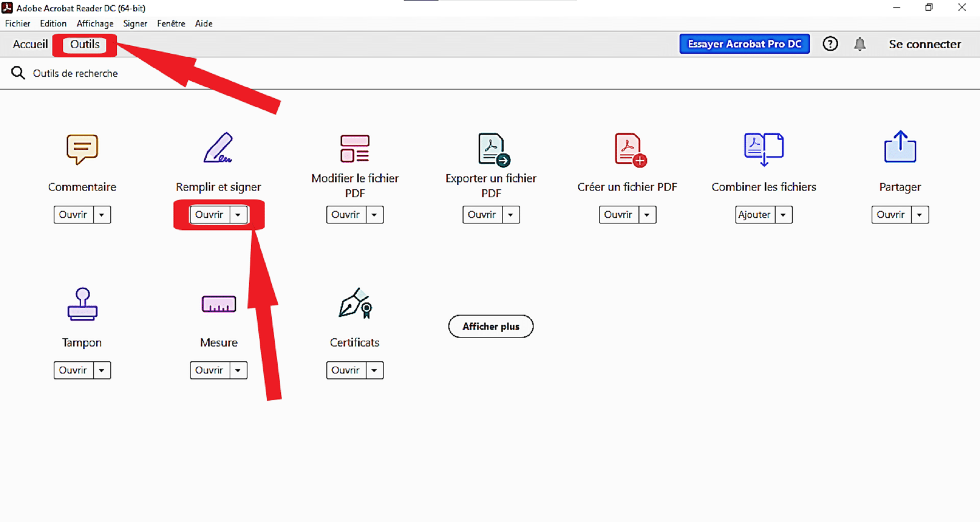Open the Commentaire tool with Ouvrir
Viewport: 980px width, 522px height.
point(73,215)
